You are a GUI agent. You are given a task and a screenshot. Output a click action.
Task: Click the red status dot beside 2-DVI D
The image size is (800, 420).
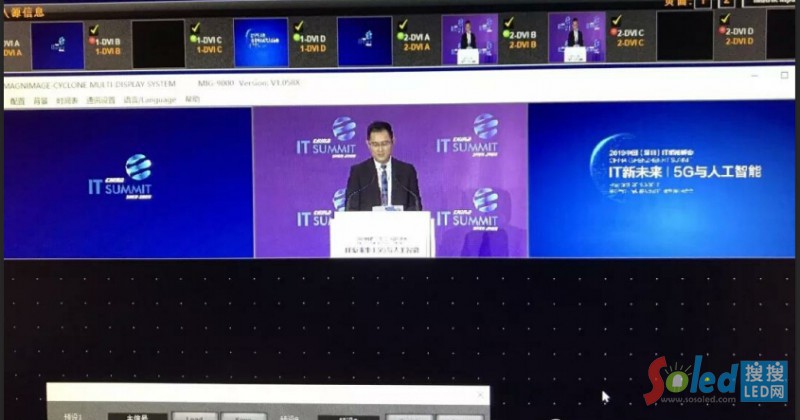[722, 31]
